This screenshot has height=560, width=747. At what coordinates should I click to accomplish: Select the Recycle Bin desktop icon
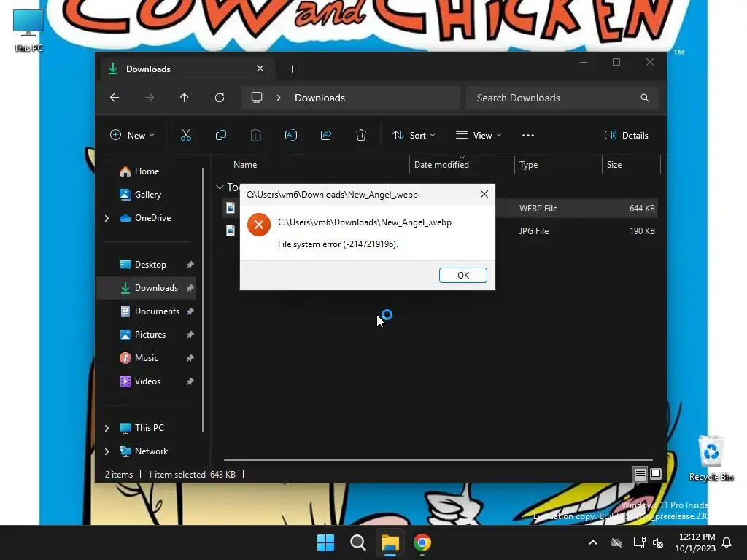click(711, 458)
